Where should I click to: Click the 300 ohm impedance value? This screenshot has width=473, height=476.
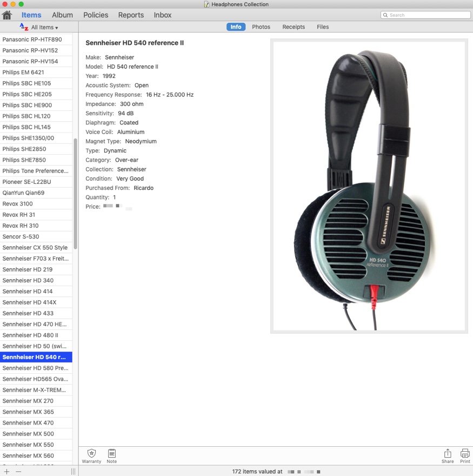[x=132, y=104]
